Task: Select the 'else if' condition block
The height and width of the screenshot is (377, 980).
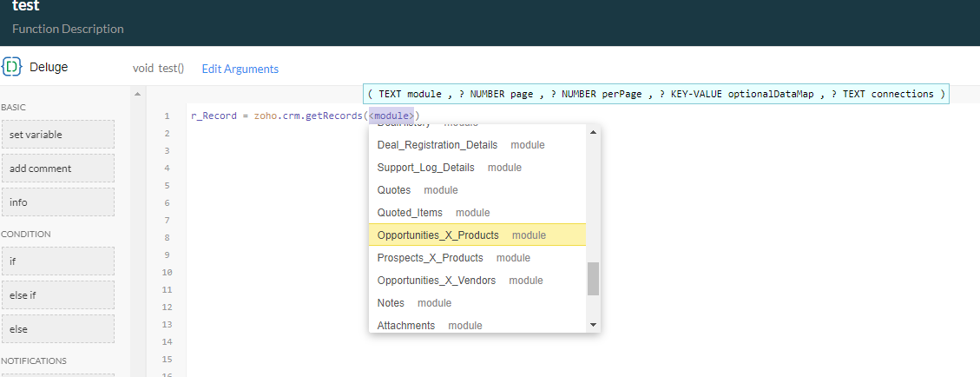Action: [57, 294]
